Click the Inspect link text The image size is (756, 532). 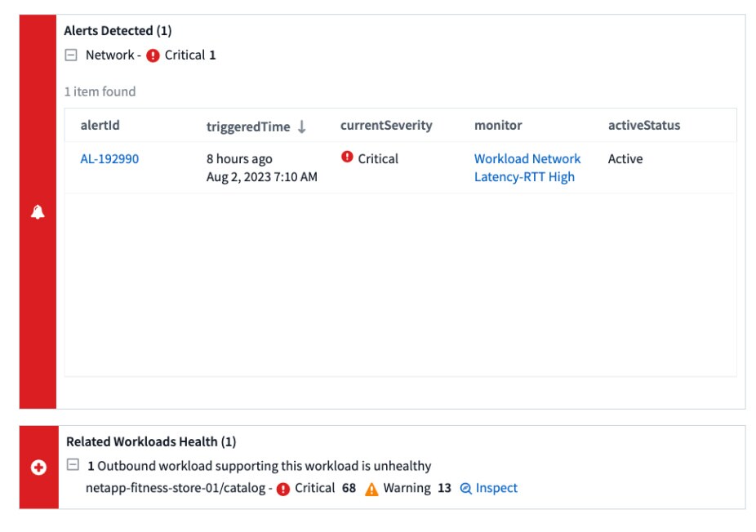pyautogui.click(x=496, y=488)
